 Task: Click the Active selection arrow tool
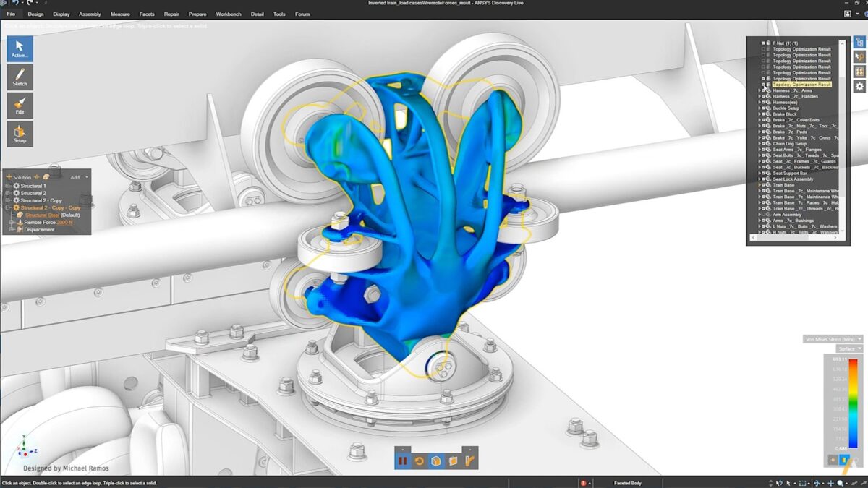click(x=20, y=49)
